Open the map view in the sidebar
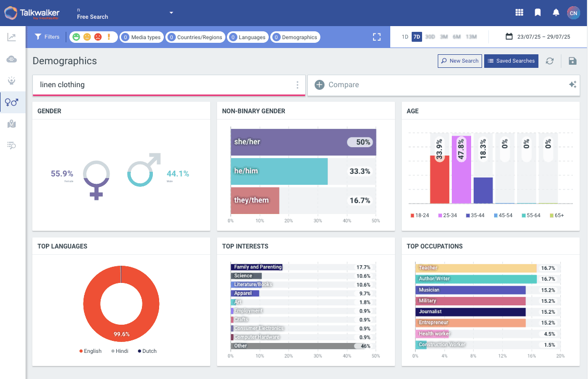Screen dimensions: 588x379 [x=12, y=124]
